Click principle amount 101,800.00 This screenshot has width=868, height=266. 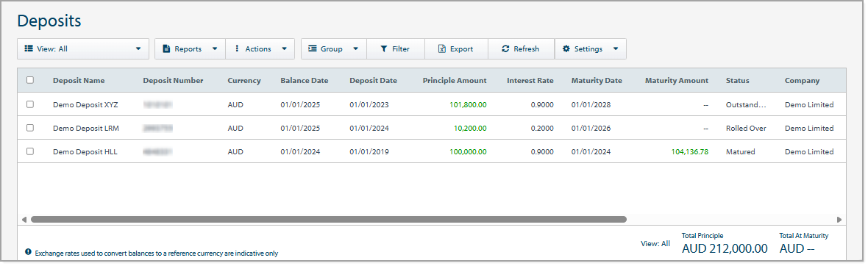click(x=468, y=104)
